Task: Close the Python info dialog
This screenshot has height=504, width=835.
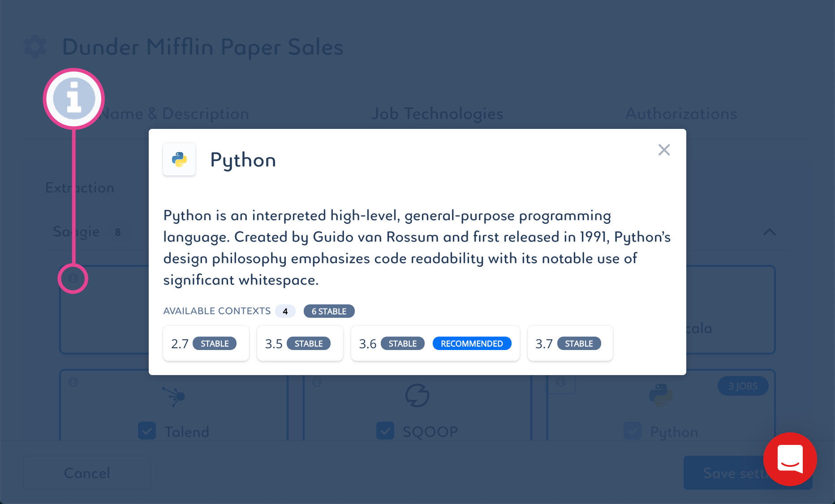Action: pyautogui.click(x=664, y=150)
